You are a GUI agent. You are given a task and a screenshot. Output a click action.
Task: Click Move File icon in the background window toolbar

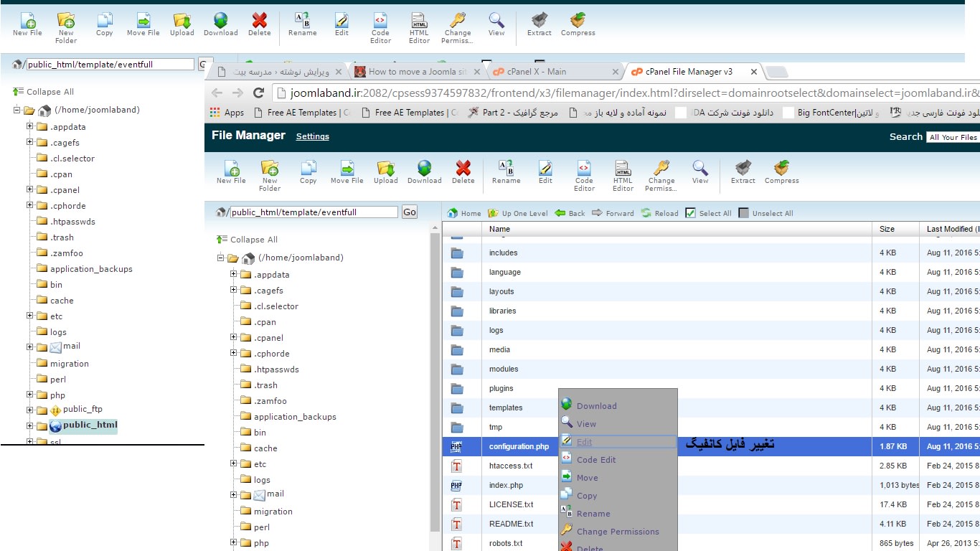(143, 20)
